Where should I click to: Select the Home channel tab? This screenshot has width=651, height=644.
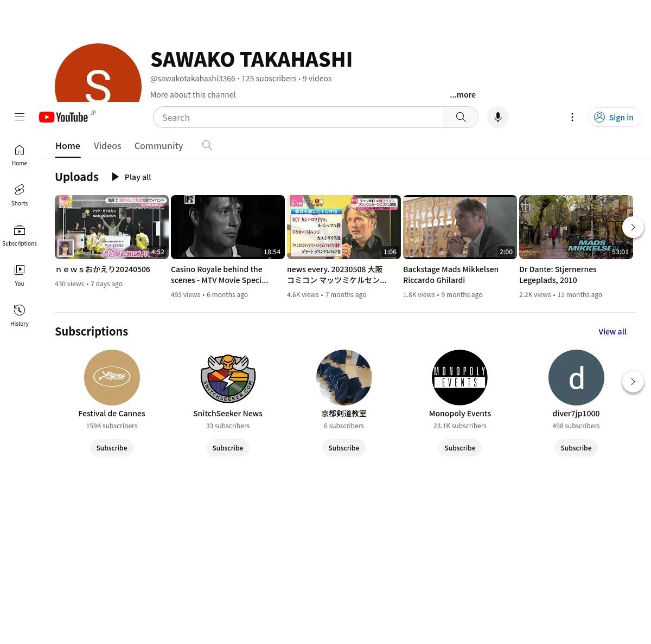click(68, 146)
